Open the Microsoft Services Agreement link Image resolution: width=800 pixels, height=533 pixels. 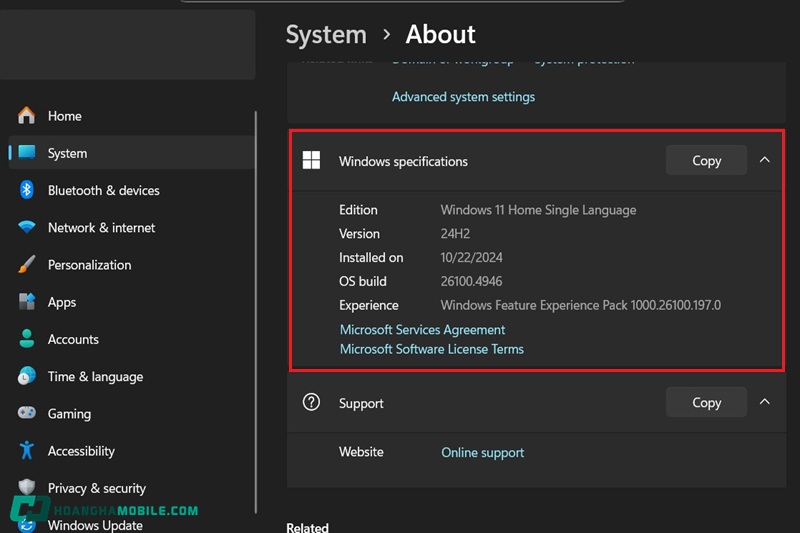[422, 329]
